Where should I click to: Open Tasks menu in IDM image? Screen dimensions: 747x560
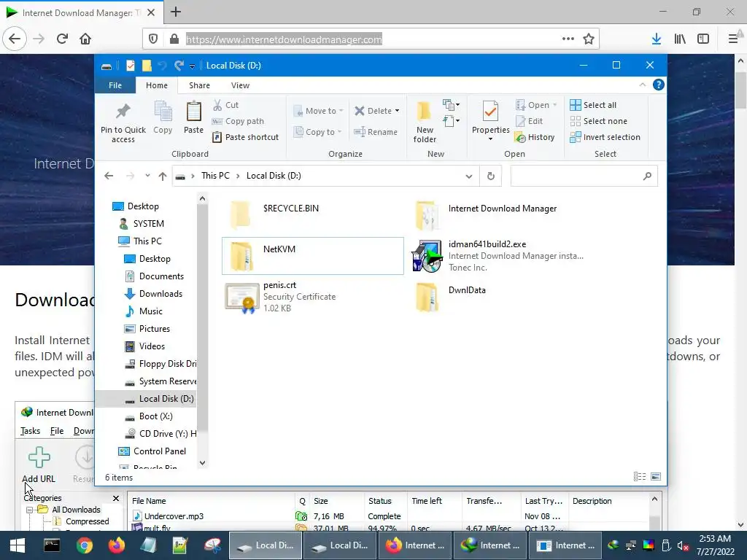point(30,431)
